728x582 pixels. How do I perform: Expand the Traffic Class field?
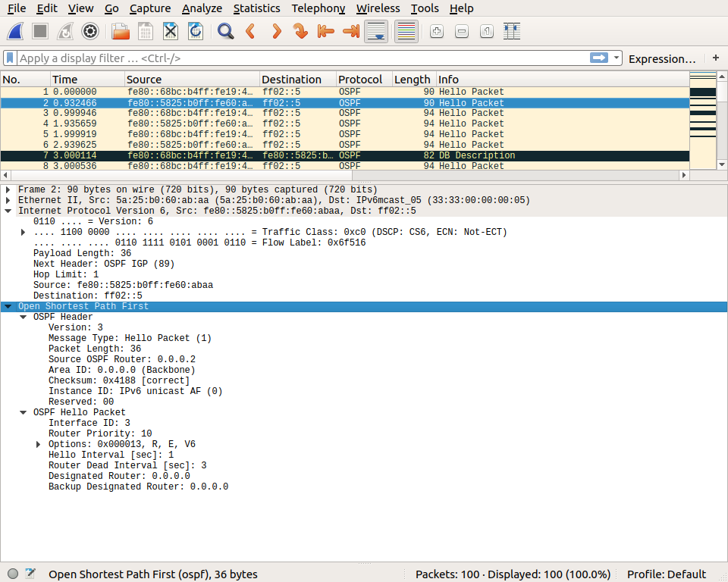pos(24,232)
